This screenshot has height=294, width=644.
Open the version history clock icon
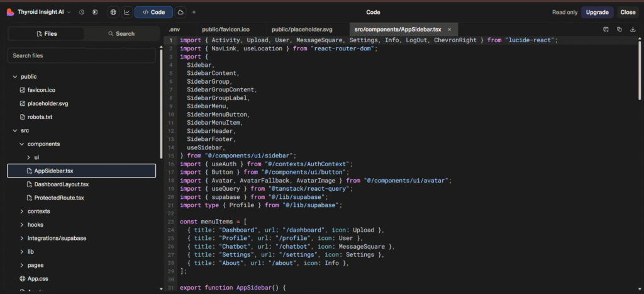tap(81, 13)
